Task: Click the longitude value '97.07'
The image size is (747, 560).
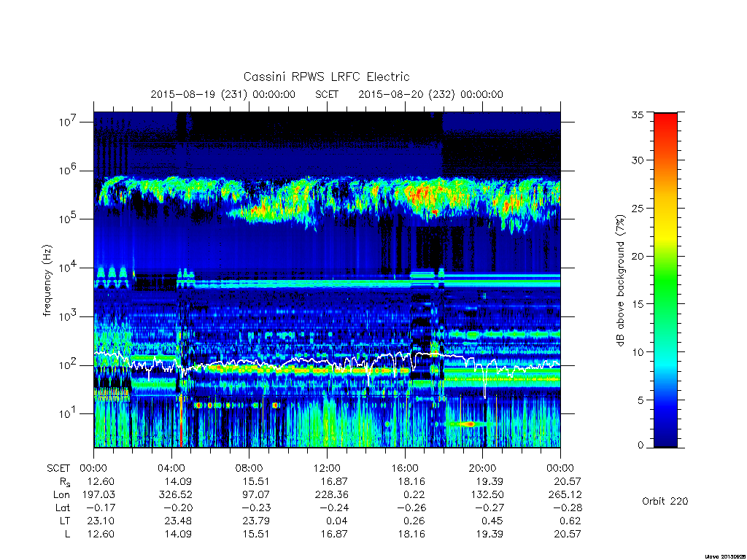Action: point(256,495)
